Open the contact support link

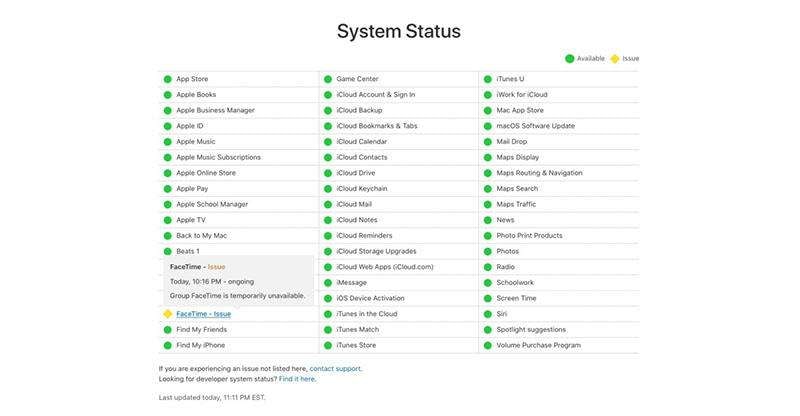pyautogui.click(x=335, y=369)
